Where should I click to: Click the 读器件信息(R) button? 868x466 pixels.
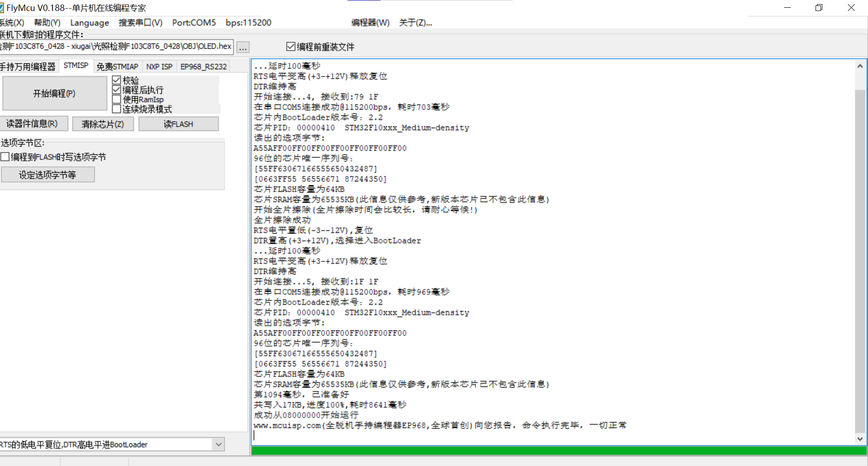pyautogui.click(x=33, y=124)
